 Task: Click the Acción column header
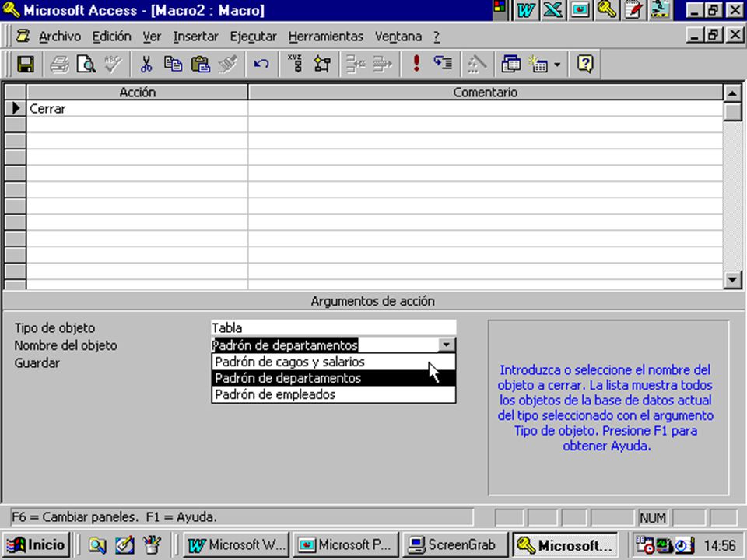point(137,92)
